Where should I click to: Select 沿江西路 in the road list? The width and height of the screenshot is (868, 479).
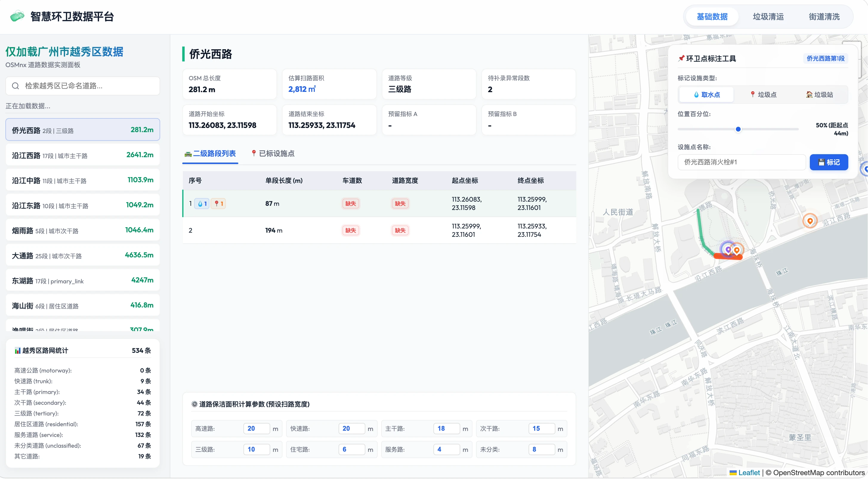click(83, 155)
